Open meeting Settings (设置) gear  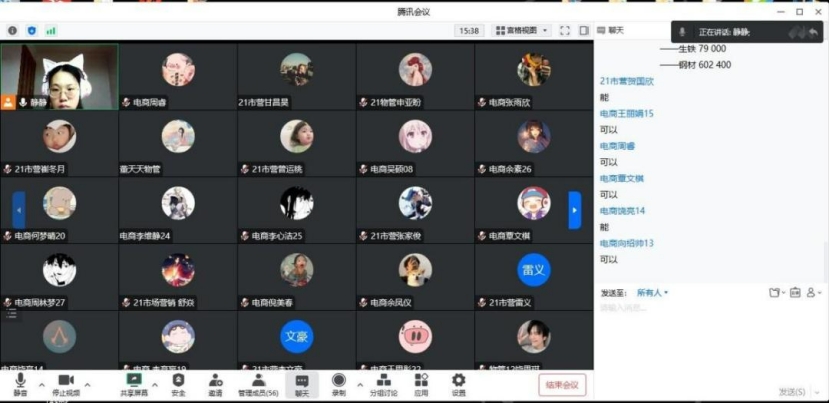[458, 383]
